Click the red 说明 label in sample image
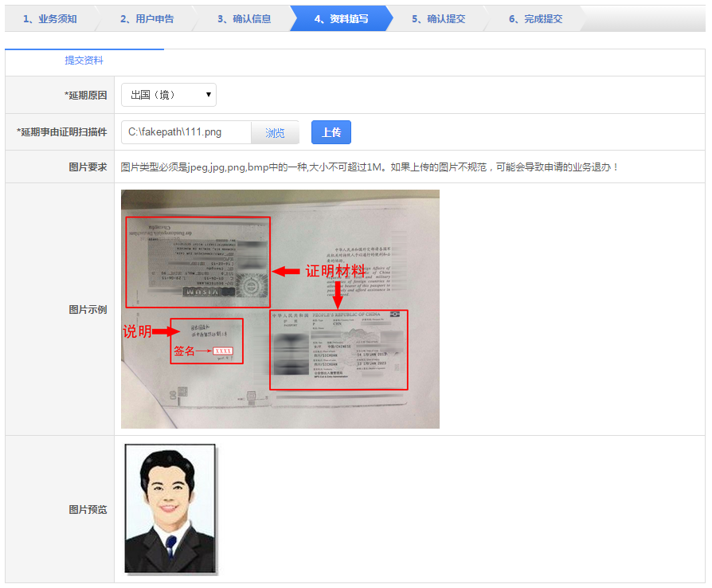 (136, 331)
